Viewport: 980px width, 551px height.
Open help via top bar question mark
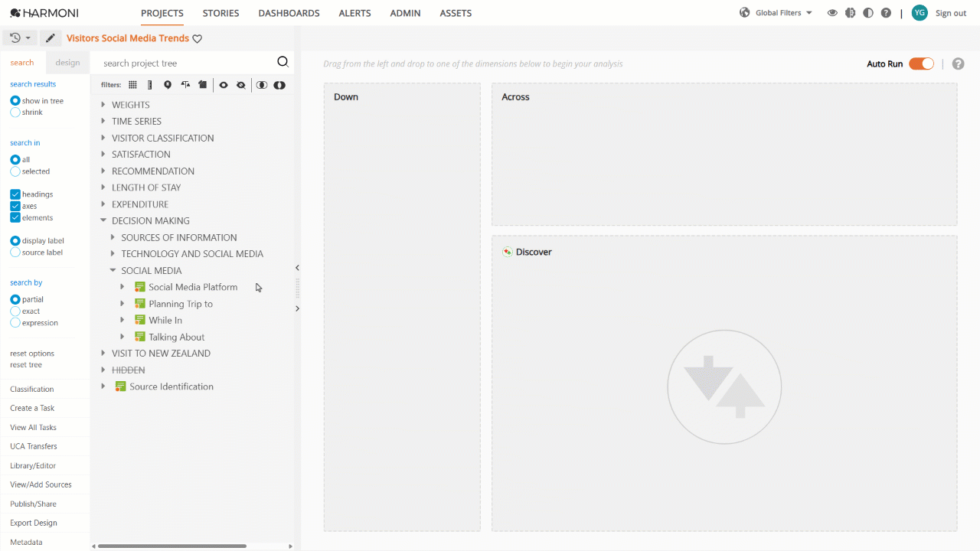click(886, 13)
